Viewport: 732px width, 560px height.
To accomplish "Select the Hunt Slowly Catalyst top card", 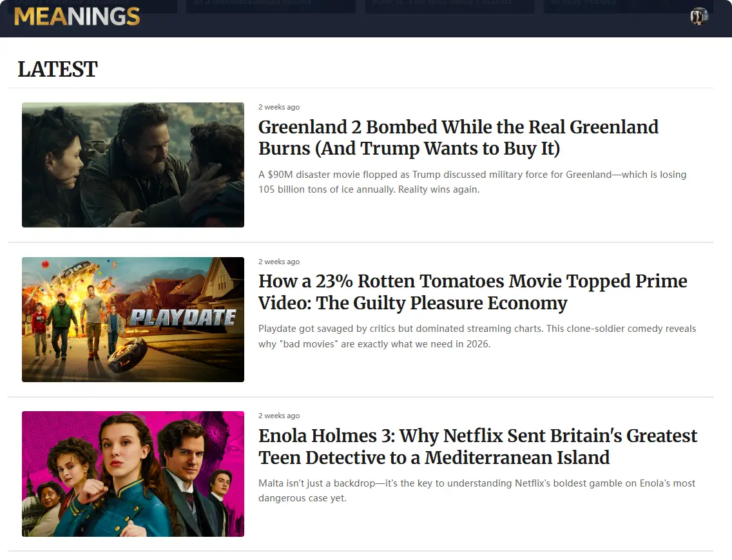I will (x=449, y=5).
